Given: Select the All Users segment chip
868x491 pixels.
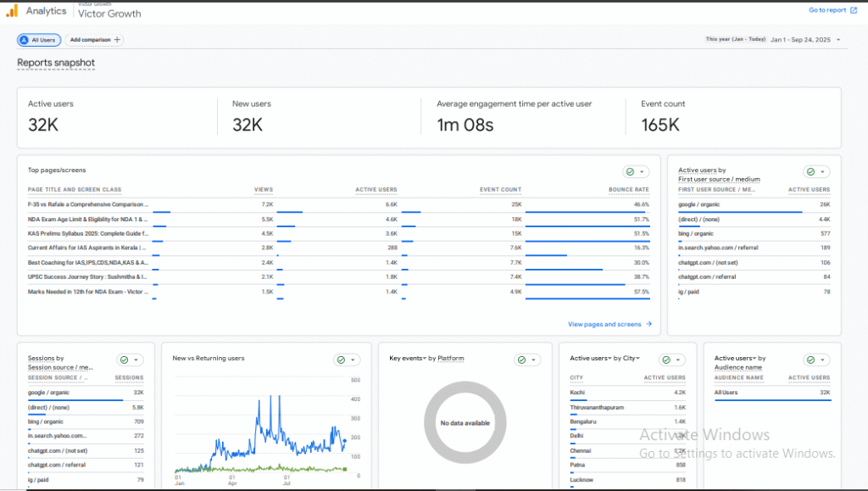Looking at the screenshot, I should pos(38,40).
